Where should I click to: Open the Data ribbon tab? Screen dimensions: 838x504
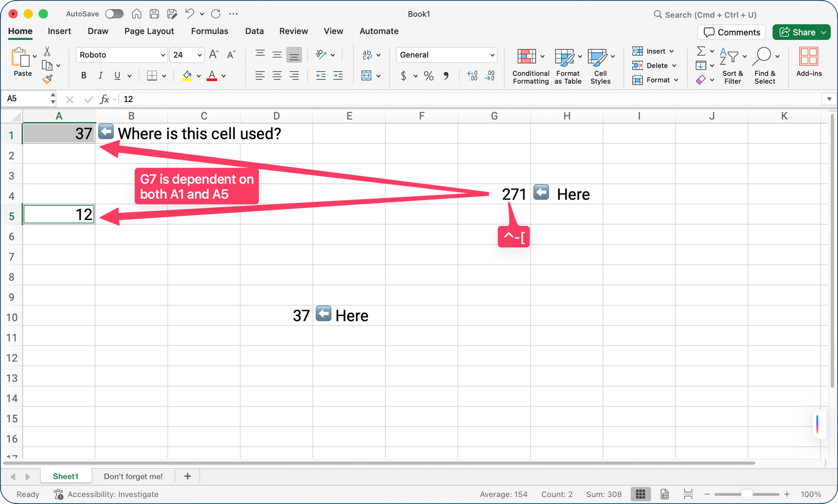click(254, 31)
